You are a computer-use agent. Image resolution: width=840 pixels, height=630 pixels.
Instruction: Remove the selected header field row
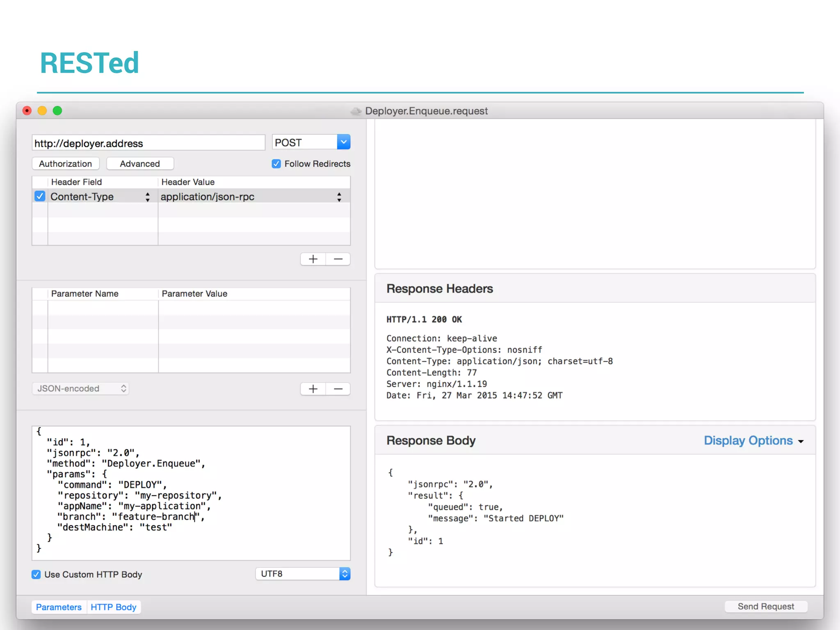(x=338, y=259)
